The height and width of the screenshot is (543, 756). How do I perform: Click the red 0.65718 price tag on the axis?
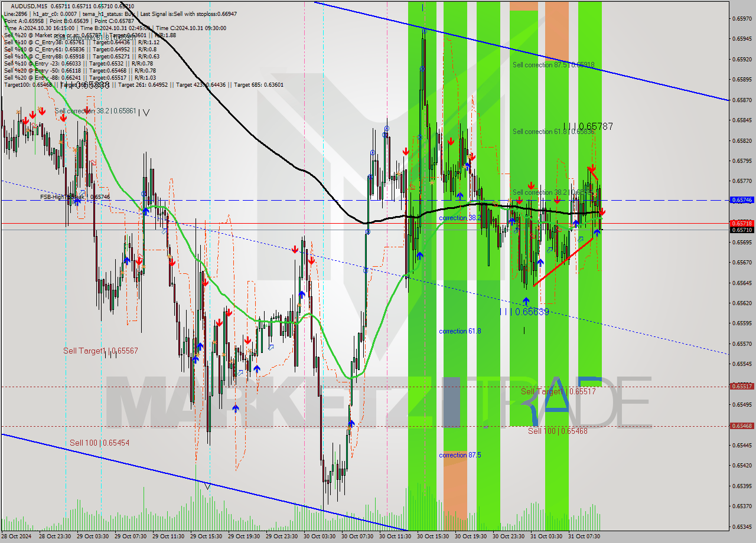(x=742, y=224)
